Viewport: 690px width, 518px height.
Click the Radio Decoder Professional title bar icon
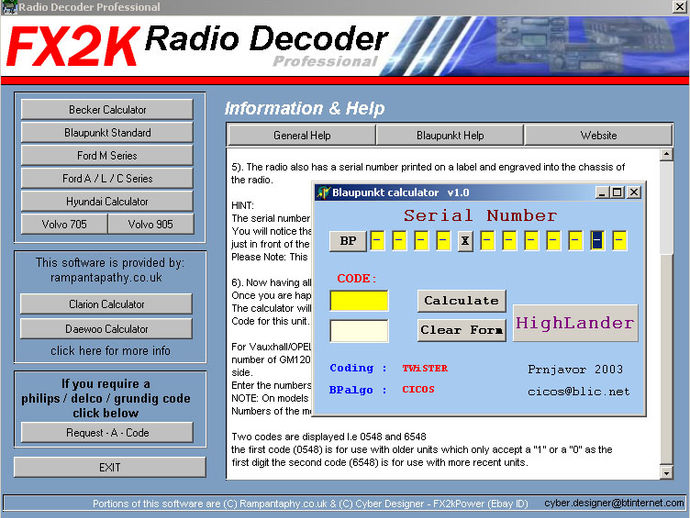coord(9,7)
